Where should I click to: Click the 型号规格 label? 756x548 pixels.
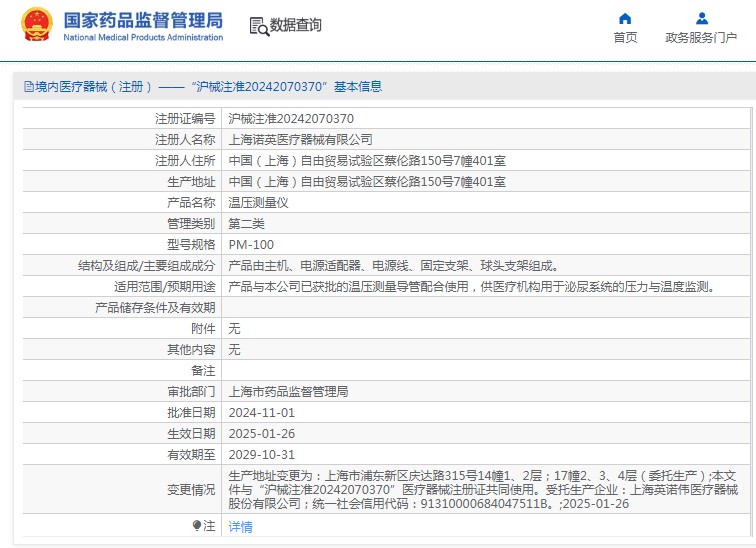pyautogui.click(x=191, y=245)
